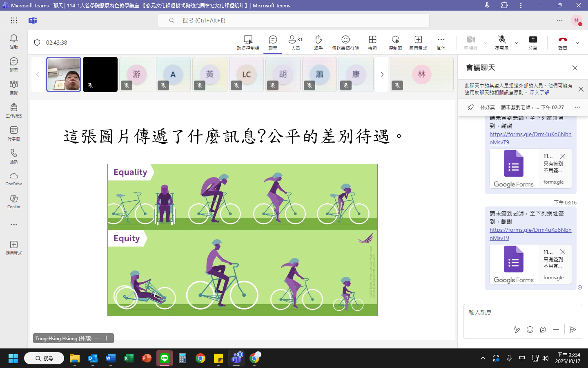
Task: Open the People participants list
Action: (x=296, y=42)
